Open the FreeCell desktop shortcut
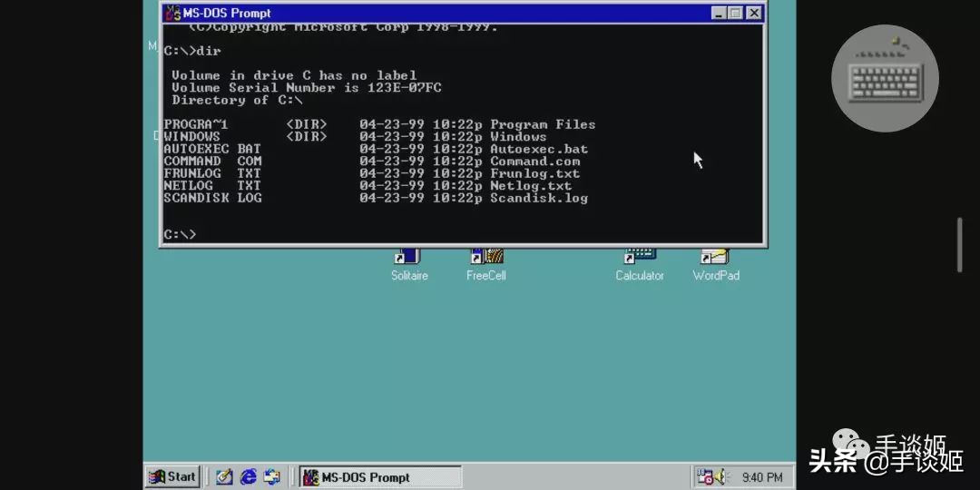The image size is (980, 490). [x=486, y=266]
